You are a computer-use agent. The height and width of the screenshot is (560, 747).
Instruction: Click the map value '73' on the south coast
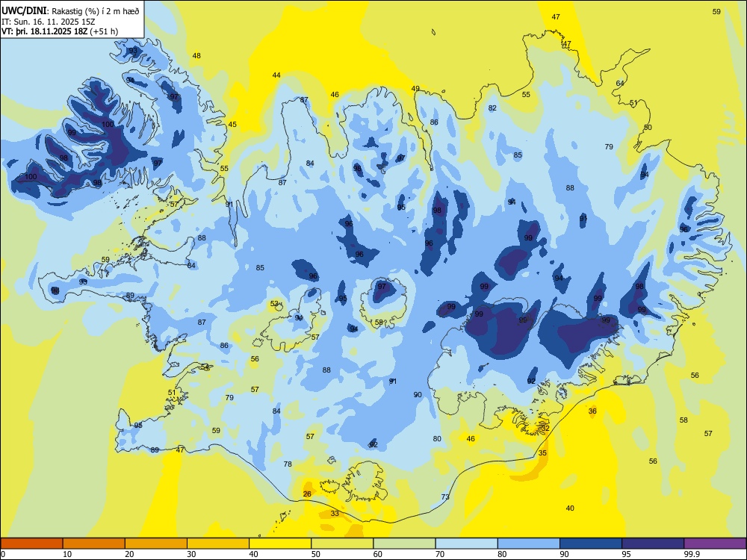click(445, 497)
